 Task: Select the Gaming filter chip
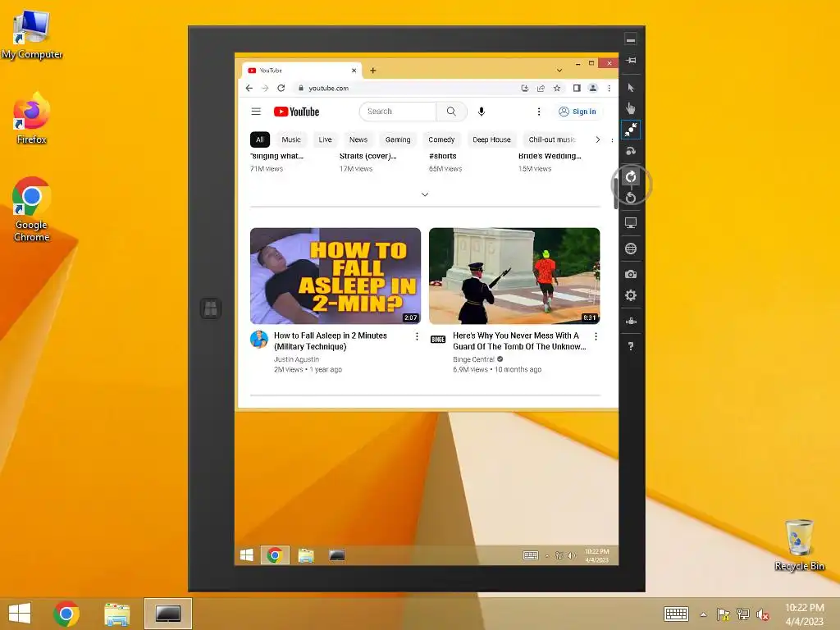coord(398,139)
